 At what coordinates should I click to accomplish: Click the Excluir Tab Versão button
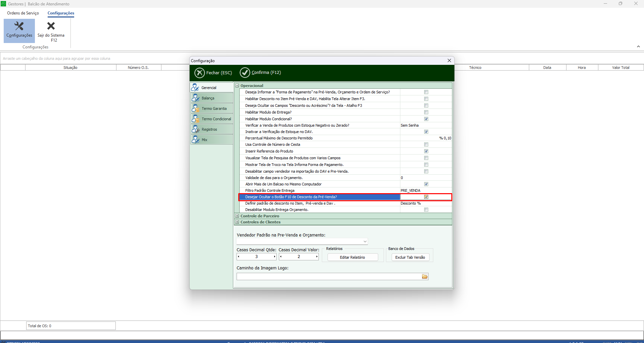click(x=410, y=257)
